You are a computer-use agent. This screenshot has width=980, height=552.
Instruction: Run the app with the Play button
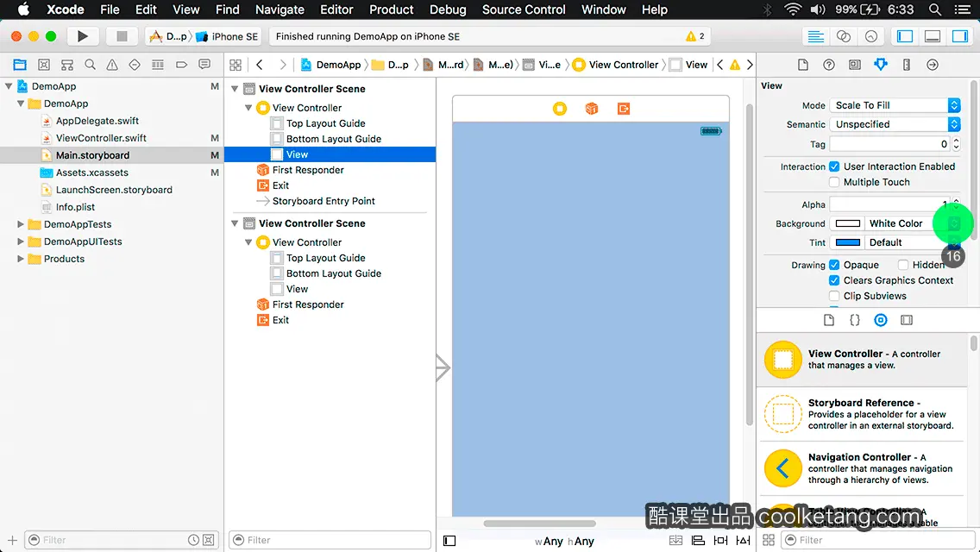point(83,36)
